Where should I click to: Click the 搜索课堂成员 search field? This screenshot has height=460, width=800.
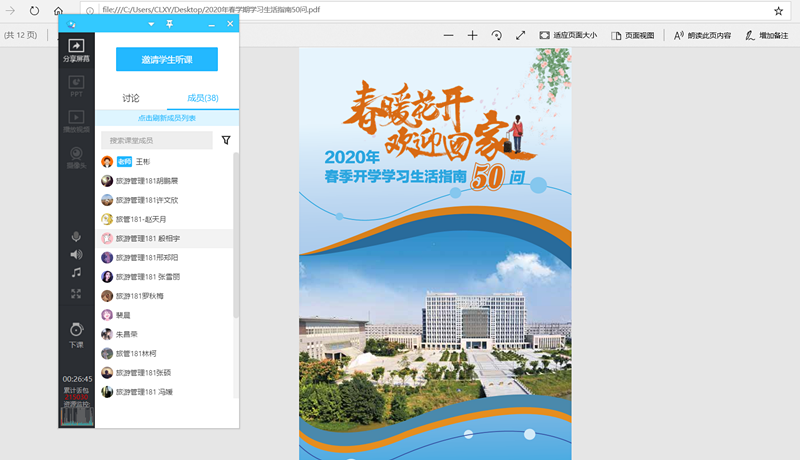pyautogui.click(x=157, y=141)
